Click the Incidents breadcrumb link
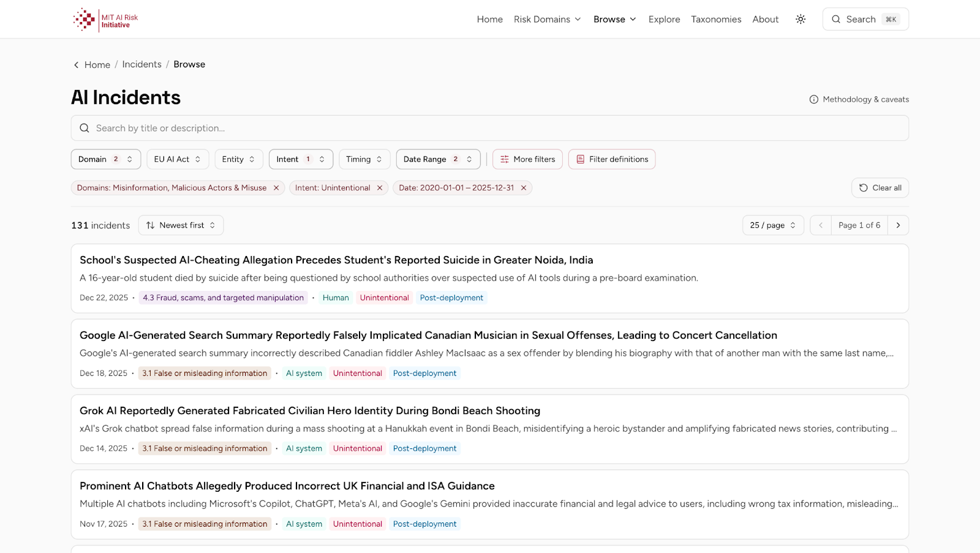Image resolution: width=980 pixels, height=553 pixels. coord(141,64)
